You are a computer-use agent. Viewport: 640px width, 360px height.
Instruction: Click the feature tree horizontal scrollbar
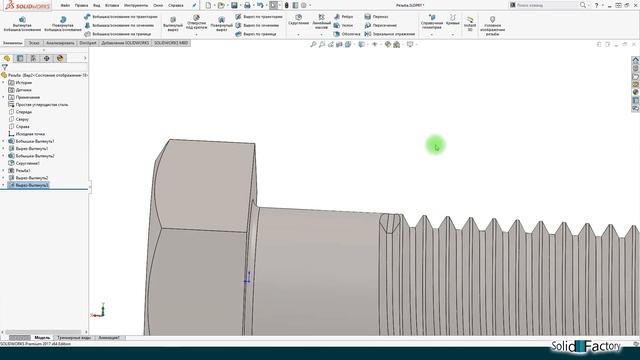click(x=44, y=332)
